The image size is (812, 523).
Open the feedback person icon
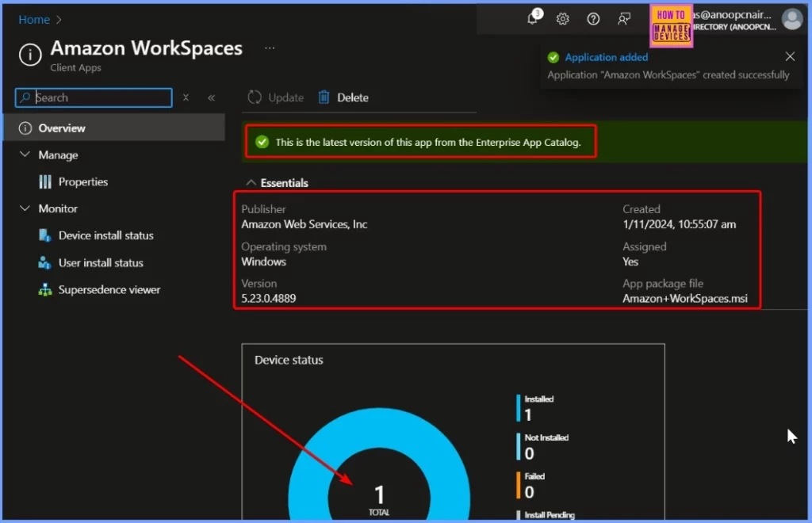624,19
